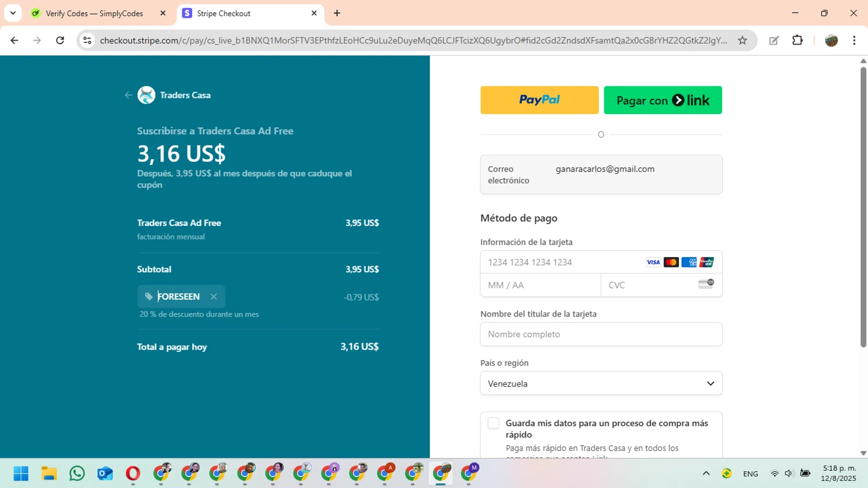Go back using the arrow beside Traders Casa
The width and height of the screenshot is (868, 488).
point(128,95)
